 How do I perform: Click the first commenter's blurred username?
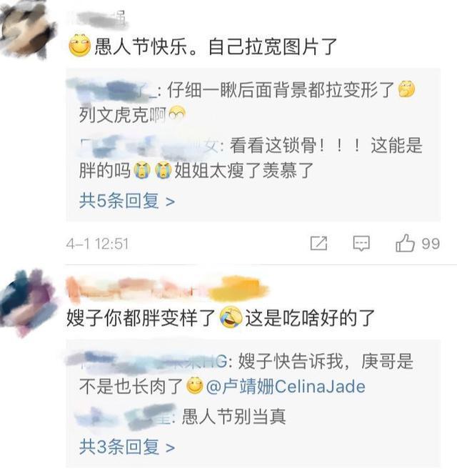tap(99, 20)
